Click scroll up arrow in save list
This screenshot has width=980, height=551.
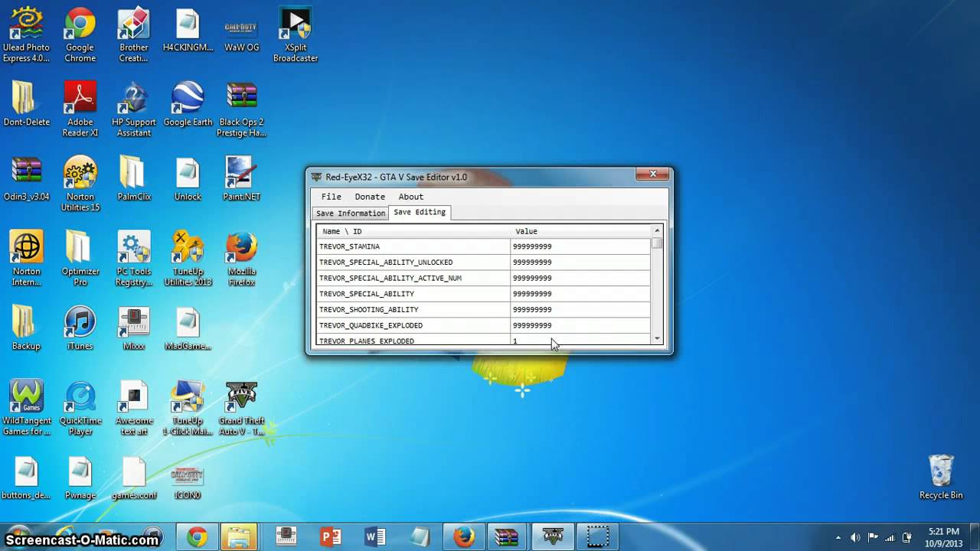(657, 230)
